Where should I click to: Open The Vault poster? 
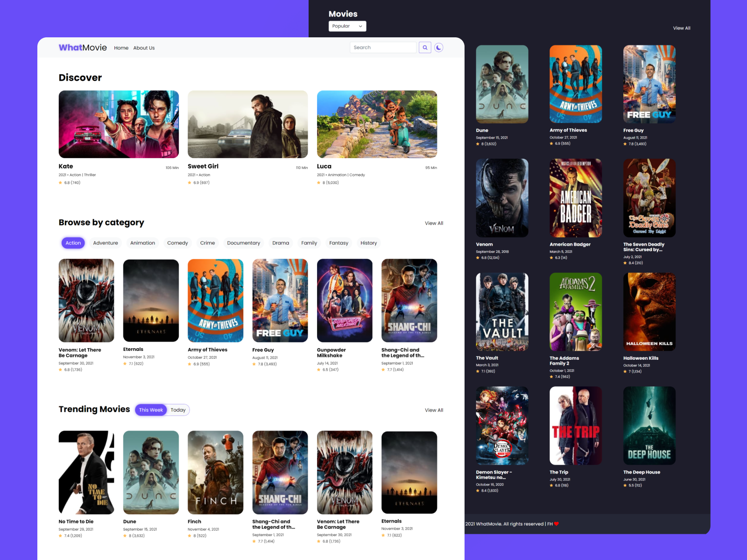502,312
